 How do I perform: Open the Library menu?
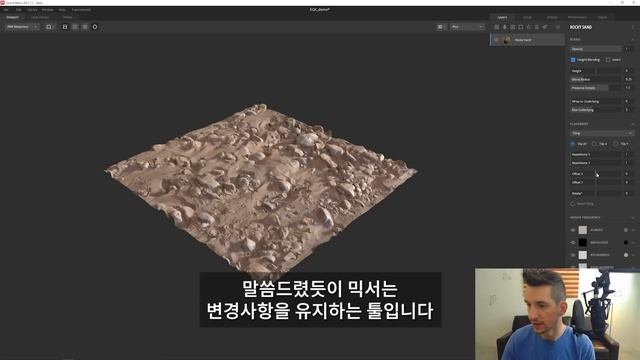point(32,9)
